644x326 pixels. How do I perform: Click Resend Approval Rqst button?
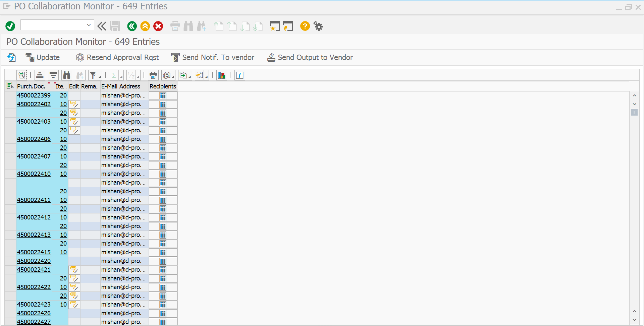coord(117,58)
